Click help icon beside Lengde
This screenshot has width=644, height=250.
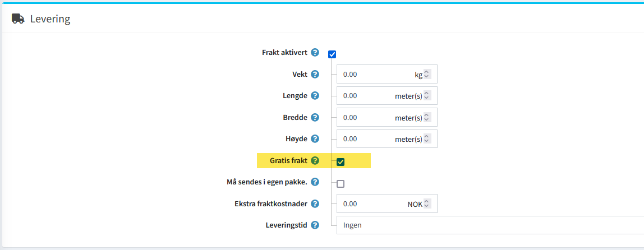tap(315, 96)
